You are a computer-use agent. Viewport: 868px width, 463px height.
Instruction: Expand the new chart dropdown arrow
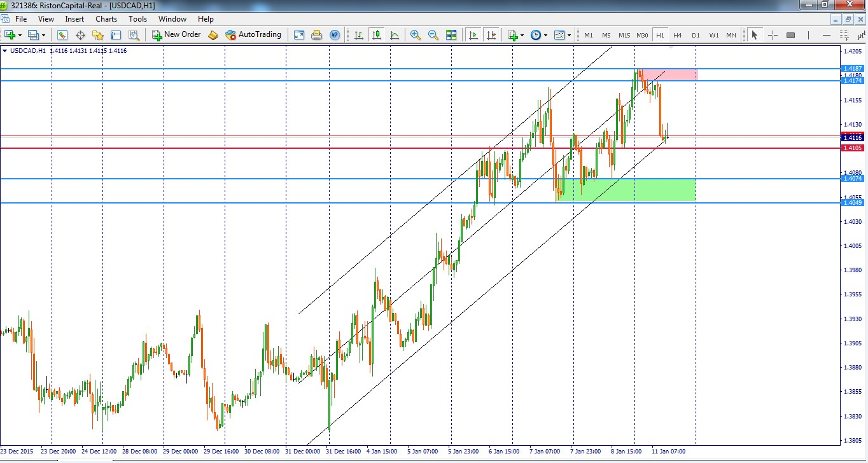click(20, 35)
